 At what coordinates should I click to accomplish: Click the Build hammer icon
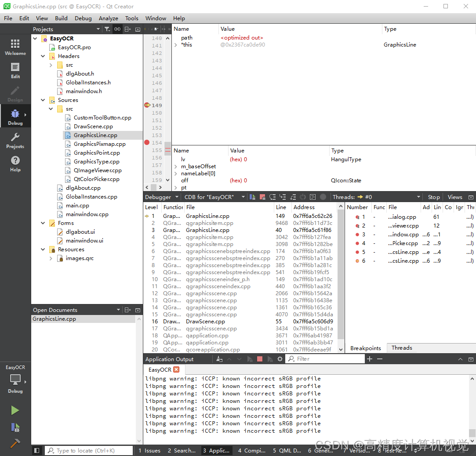(15, 443)
